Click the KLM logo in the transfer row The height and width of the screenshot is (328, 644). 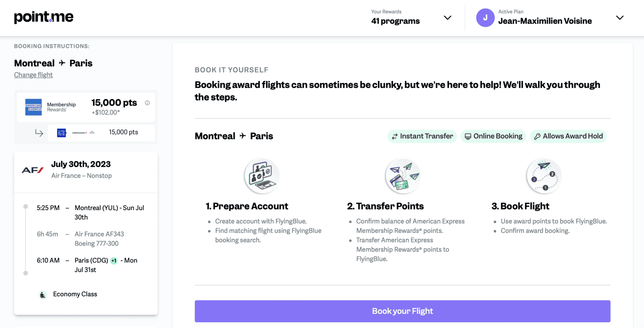point(92,133)
